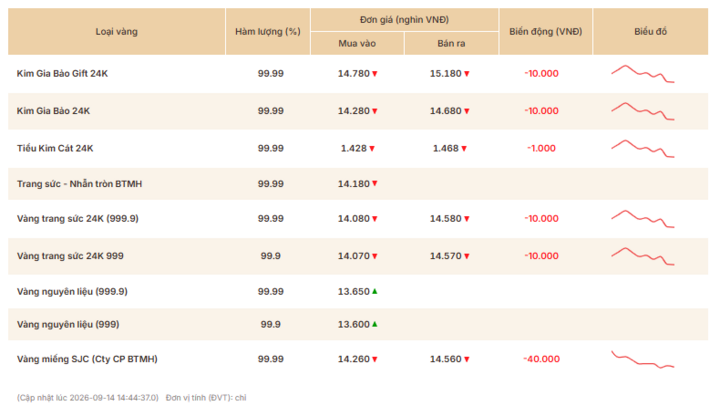720x406 pixels.
Task: Open the Vàng miếng SJC trend chart
Action: coord(642,360)
